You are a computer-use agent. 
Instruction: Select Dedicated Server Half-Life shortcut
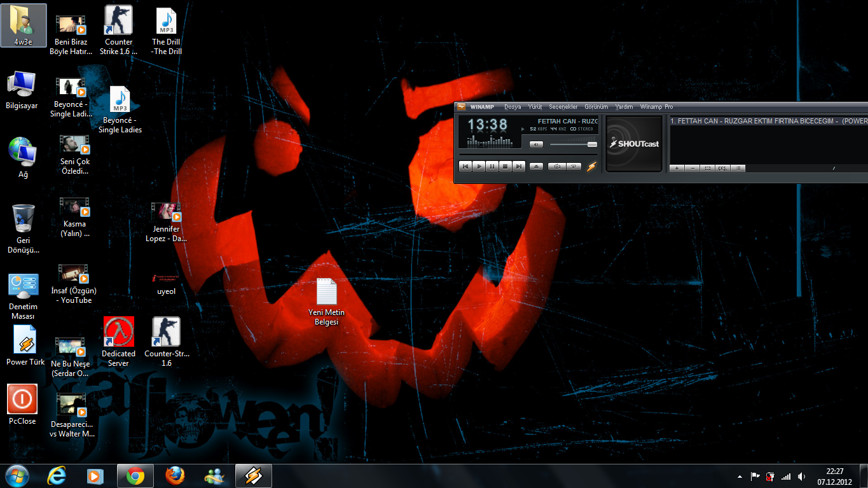pyautogui.click(x=119, y=342)
